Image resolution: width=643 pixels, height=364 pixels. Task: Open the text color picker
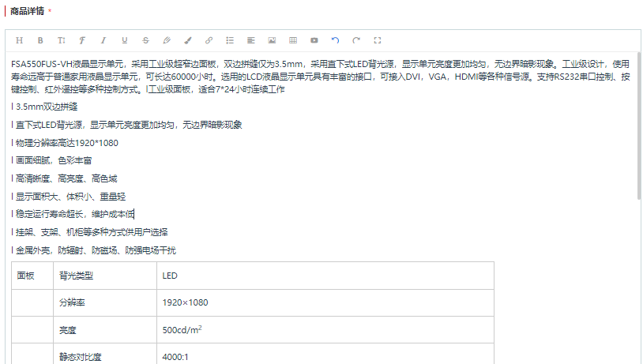(167, 40)
